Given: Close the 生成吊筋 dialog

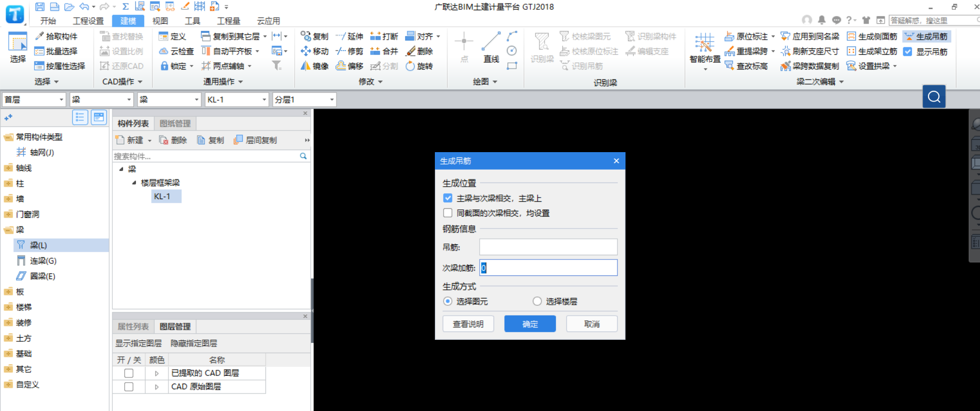Looking at the screenshot, I should (x=616, y=161).
